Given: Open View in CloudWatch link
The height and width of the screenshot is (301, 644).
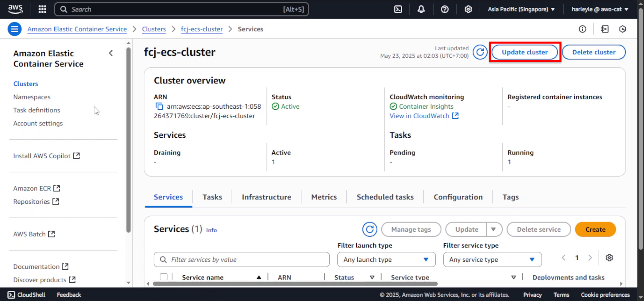Looking at the screenshot, I should click(424, 116).
